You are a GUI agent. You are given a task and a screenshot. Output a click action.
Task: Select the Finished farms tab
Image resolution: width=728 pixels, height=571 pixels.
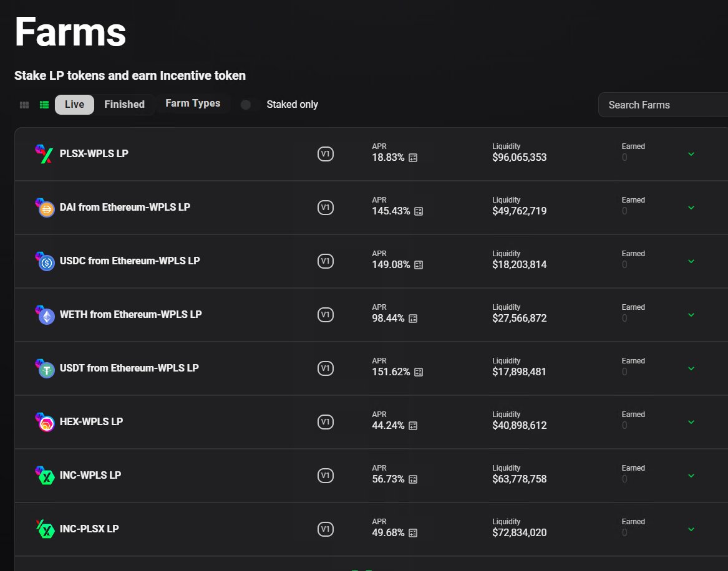click(x=124, y=104)
